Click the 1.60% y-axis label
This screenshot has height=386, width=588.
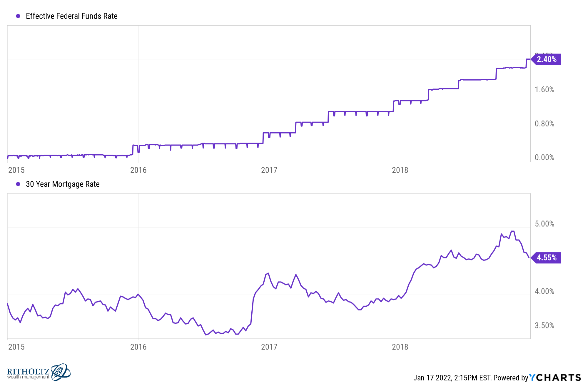click(544, 90)
